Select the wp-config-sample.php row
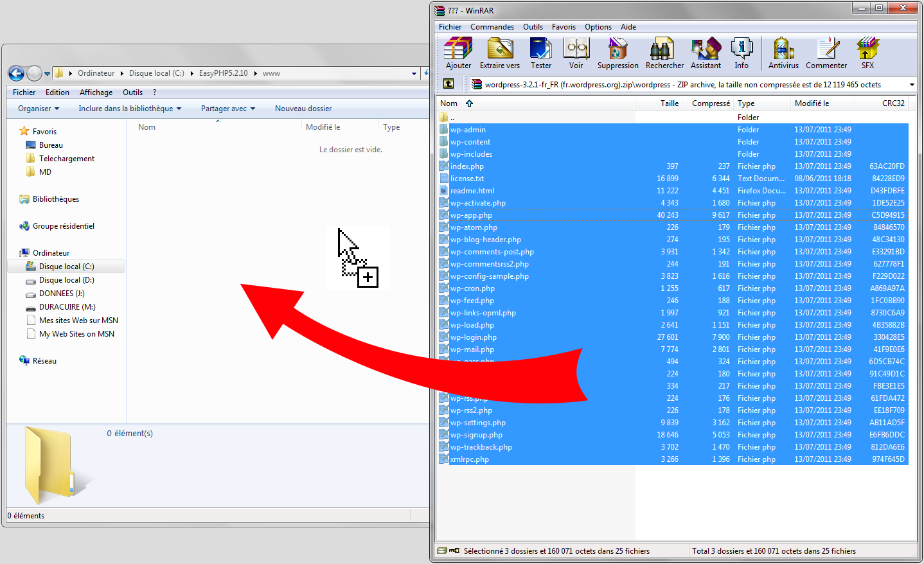924x564 pixels. [x=672, y=276]
